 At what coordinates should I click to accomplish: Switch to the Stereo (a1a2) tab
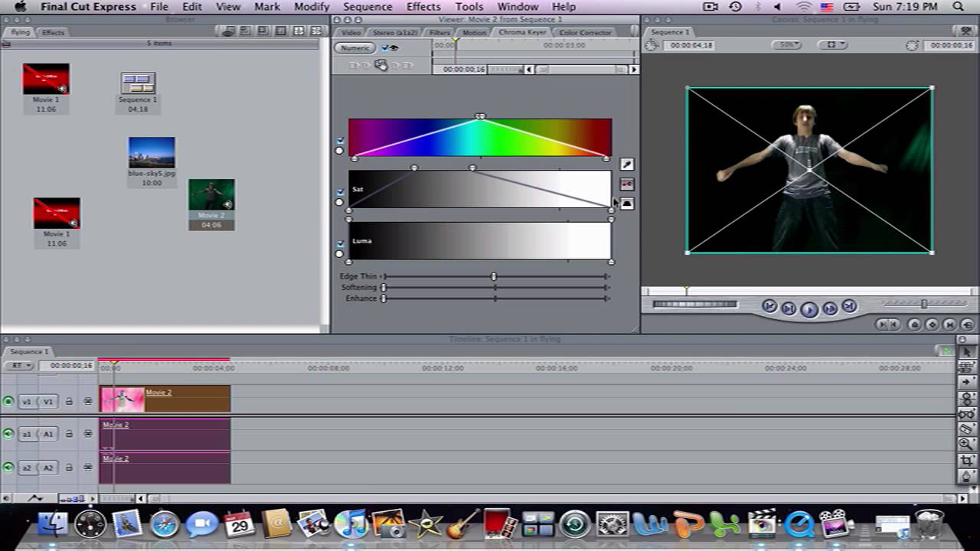click(394, 33)
